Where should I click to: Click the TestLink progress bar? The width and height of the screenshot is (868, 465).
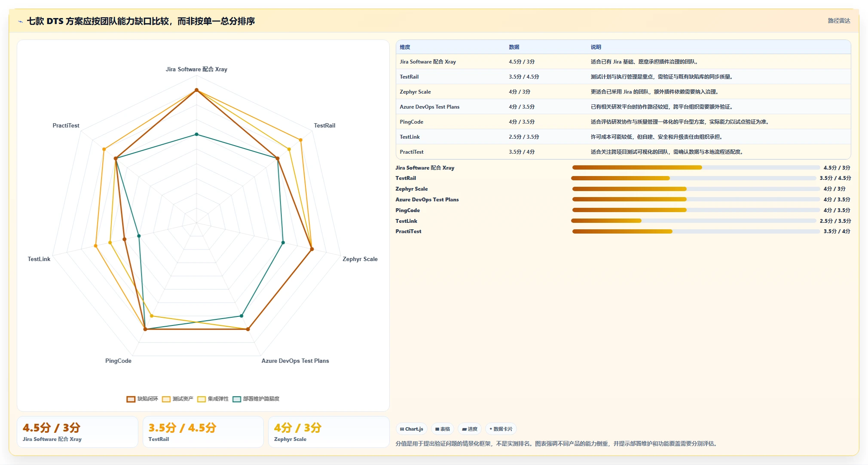click(x=694, y=221)
